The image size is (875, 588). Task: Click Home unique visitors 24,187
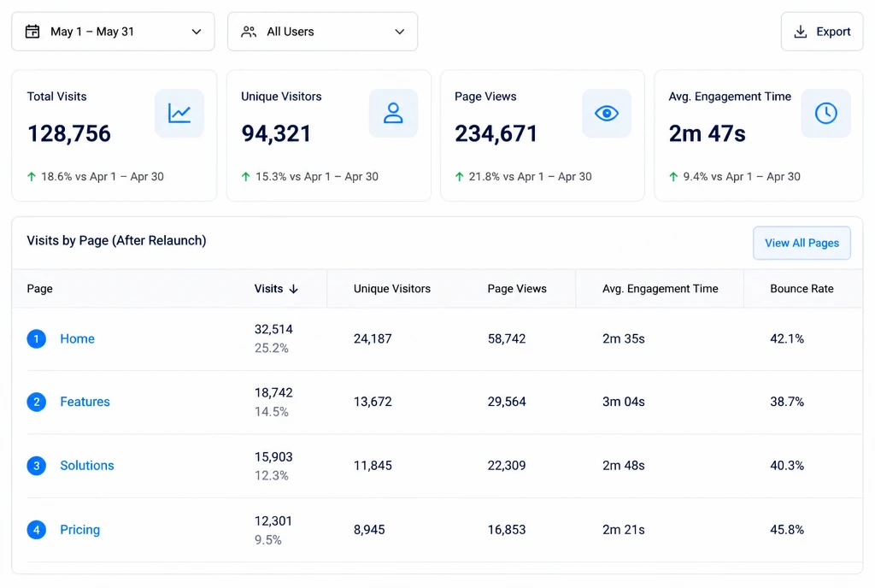click(x=373, y=338)
